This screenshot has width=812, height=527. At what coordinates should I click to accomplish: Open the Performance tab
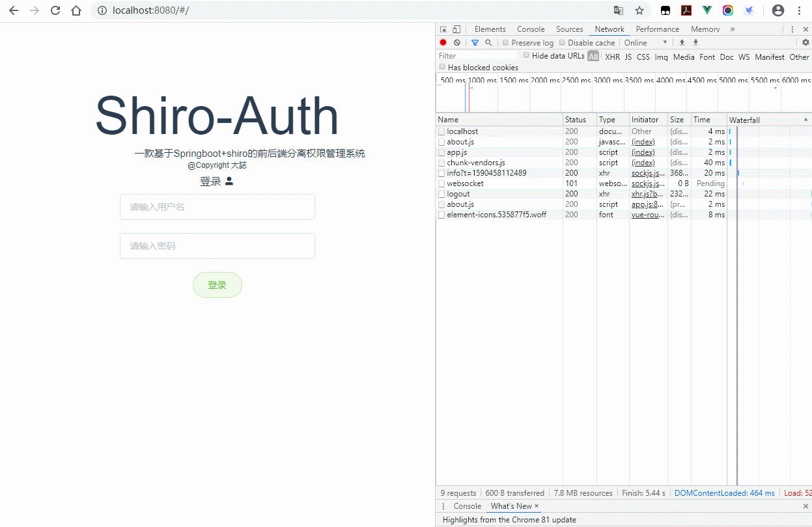point(657,29)
